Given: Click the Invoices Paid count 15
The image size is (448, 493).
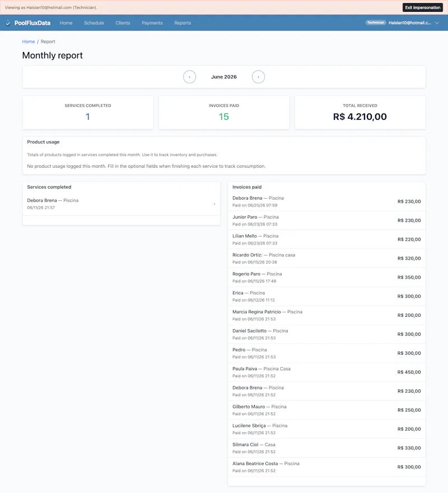Looking at the screenshot, I should (x=224, y=116).
